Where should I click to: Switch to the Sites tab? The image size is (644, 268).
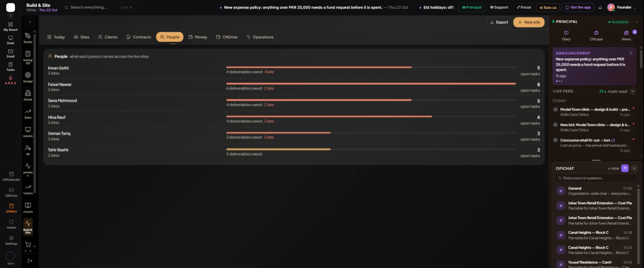81,37
